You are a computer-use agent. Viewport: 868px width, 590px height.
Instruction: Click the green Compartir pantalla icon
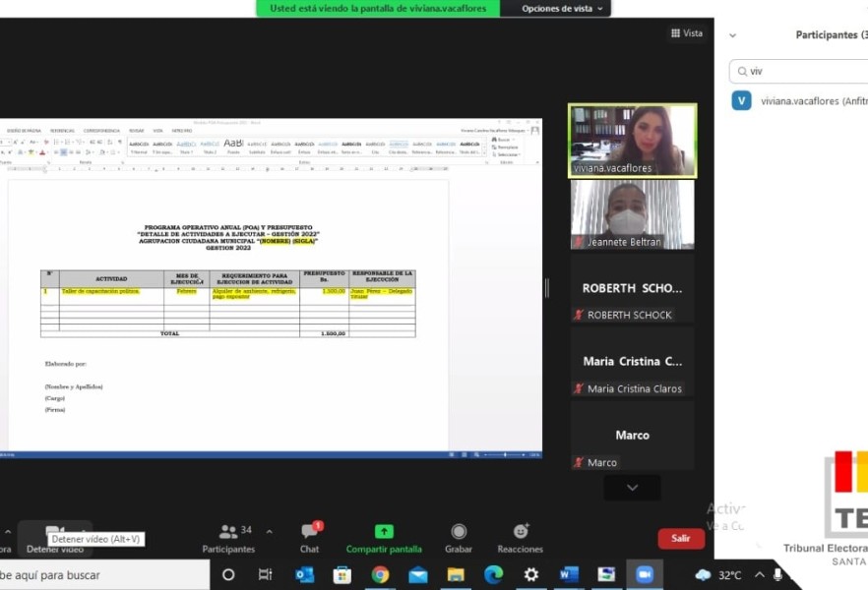tap(384, 532)
